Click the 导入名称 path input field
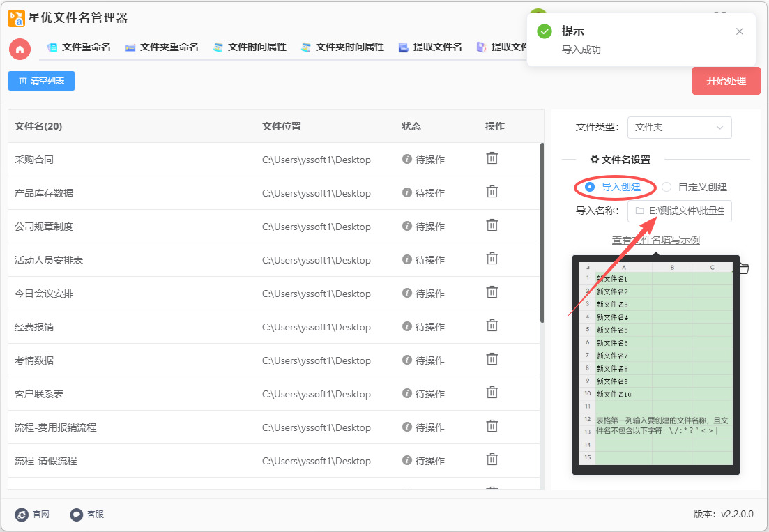 pos(679,211)
